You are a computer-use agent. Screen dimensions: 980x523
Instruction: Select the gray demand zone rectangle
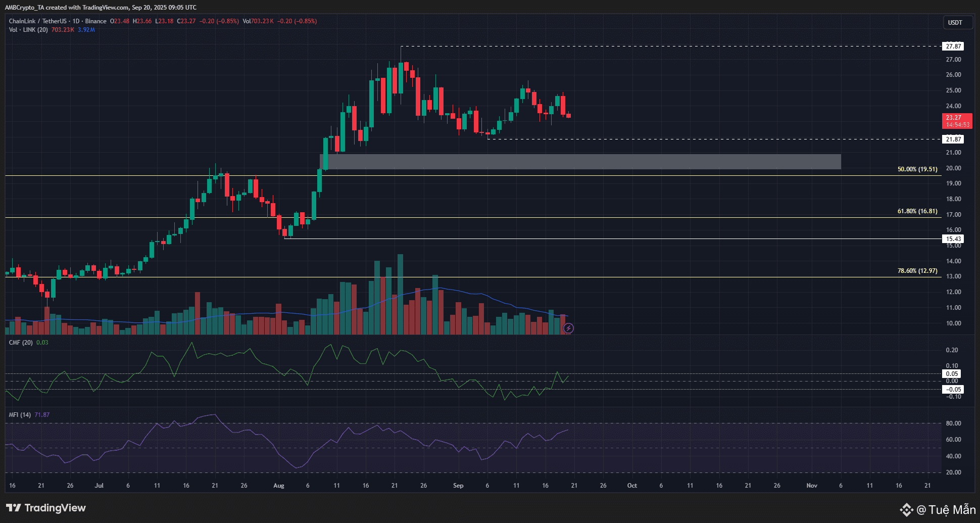[580, 162]
